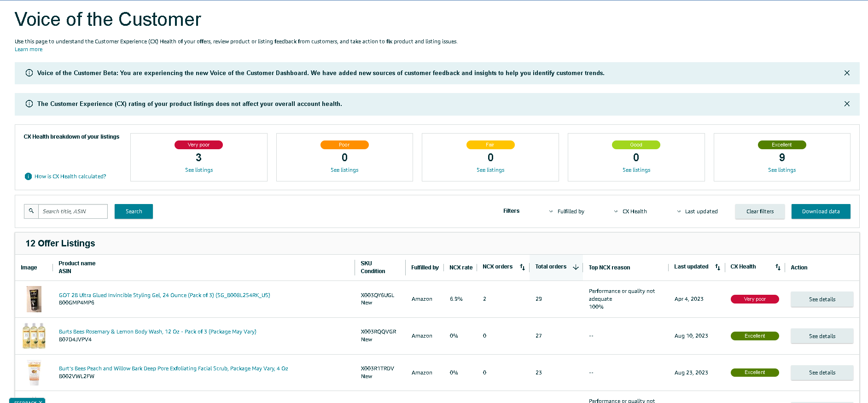Viewport: 868px width, 403px height.
Task: Click date Aug 23, 2023
Action: (x=691, y=373)
